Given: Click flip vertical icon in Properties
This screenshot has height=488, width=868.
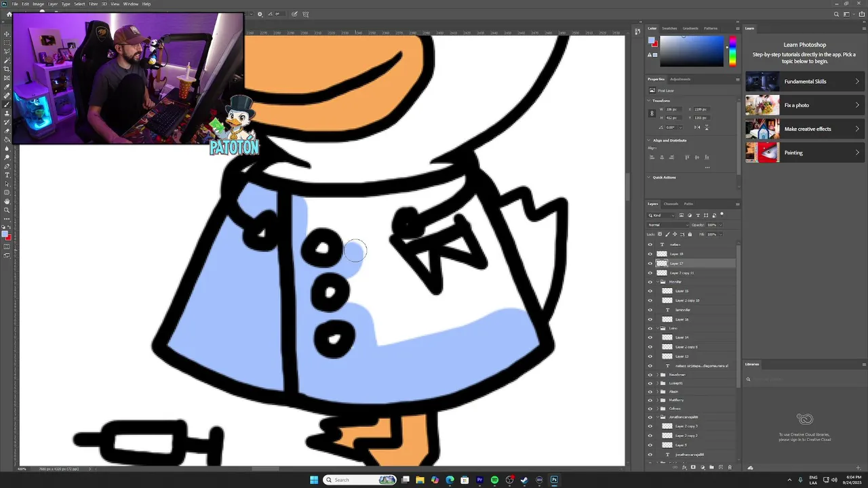Looking at the screenshot, I should [x=707, y=127].
